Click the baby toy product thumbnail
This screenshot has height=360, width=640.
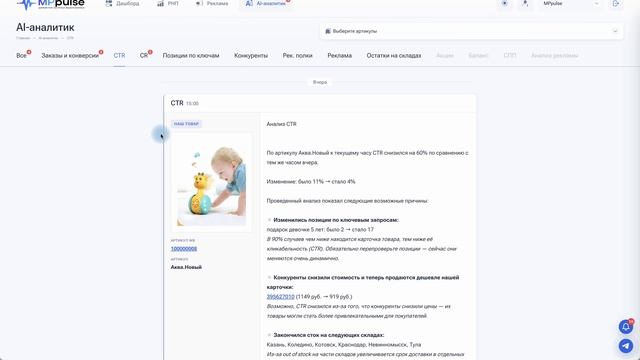[211, 183]
